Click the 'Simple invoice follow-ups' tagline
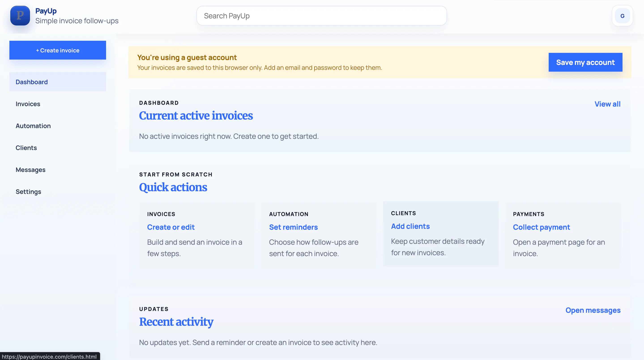644x360 pixels. 77,21
